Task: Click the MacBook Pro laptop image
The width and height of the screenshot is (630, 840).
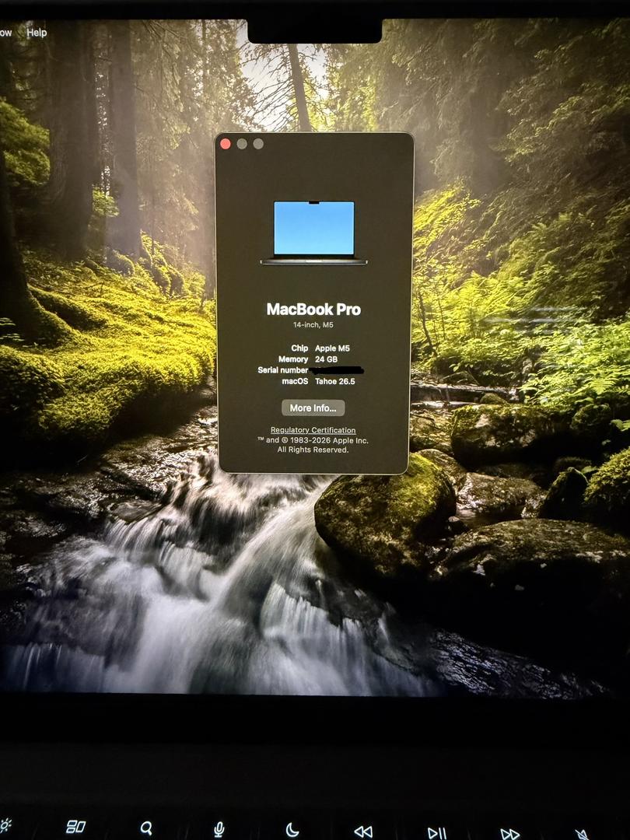Action: point(314,233)
